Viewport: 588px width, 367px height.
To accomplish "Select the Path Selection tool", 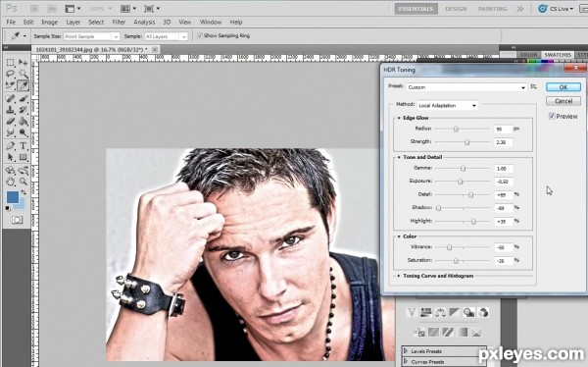I will (10, 157).
